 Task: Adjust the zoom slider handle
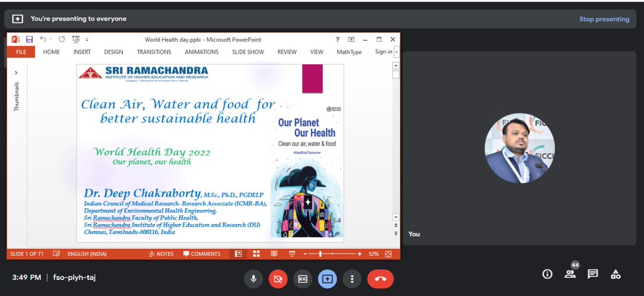(x=320, y=254)
